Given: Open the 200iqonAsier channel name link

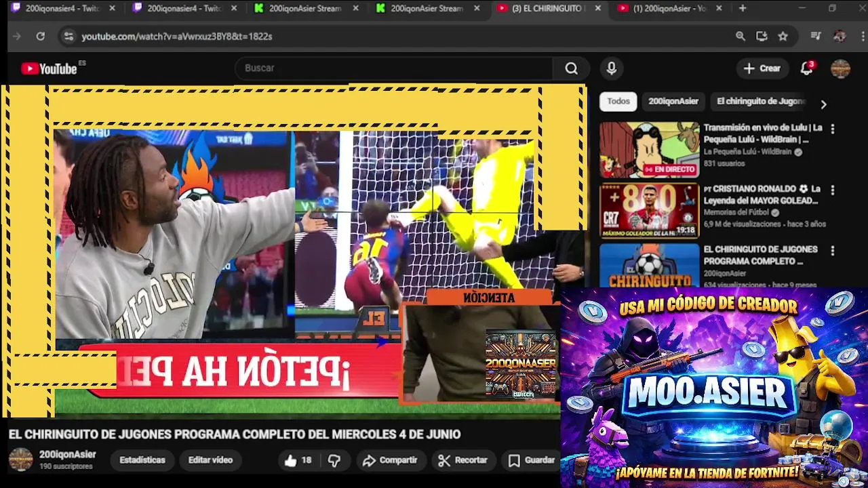Looking at the screenshot, I should pyautogui.click(x=67, y=455).
